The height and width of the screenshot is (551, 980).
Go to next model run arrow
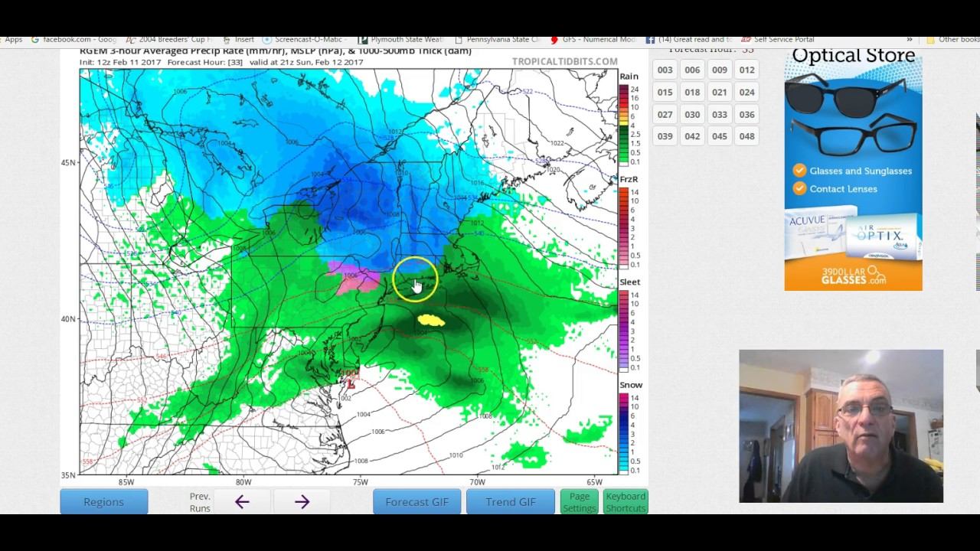coord(302,502)
